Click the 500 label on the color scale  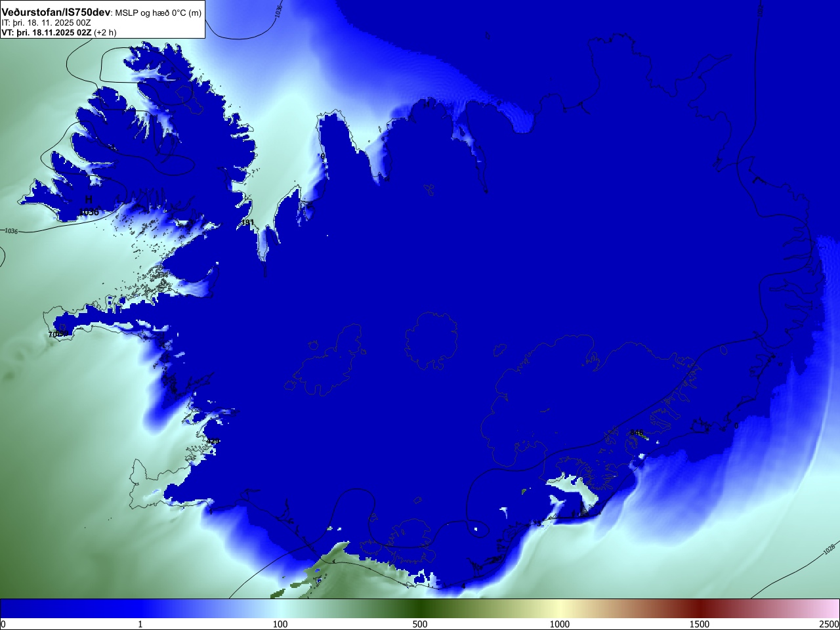point(420,624)
